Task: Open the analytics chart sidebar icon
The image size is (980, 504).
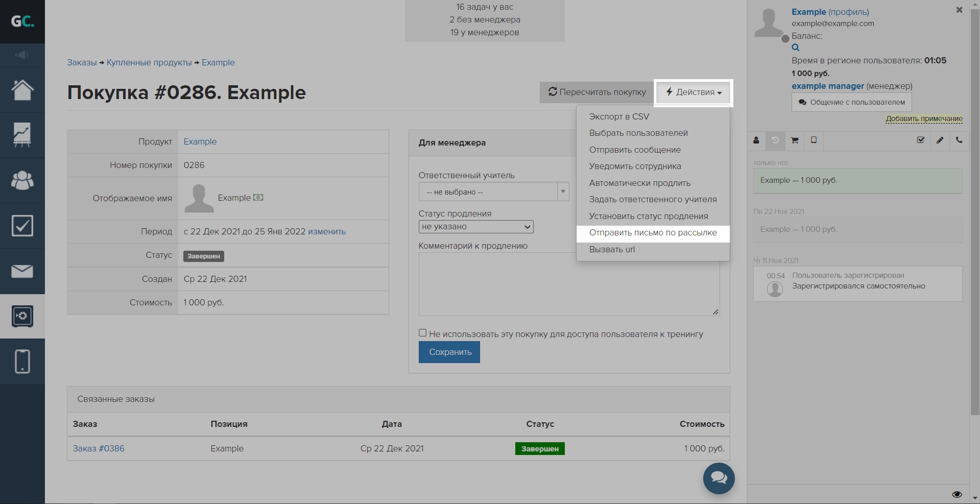Action: [22, 135]
